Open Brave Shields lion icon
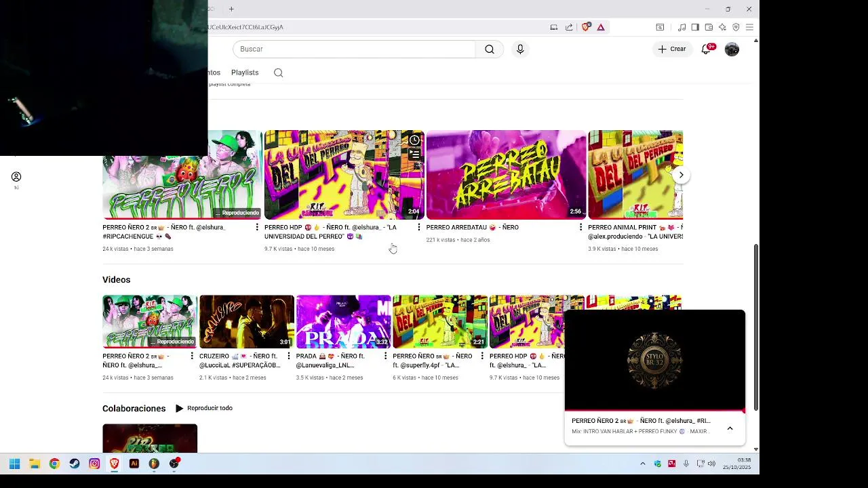This screenshot has height=488, width=868. coord(587,27)
